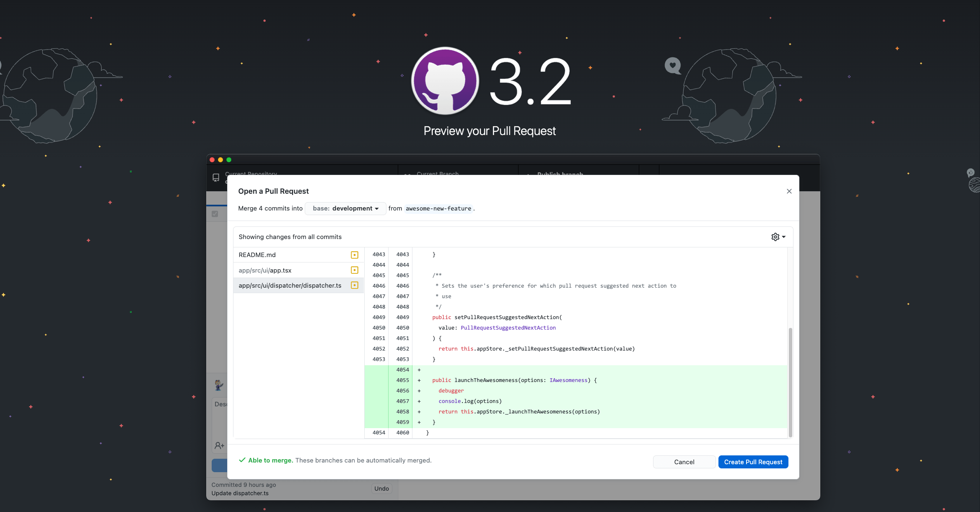Open the base: development dropdown
Viewport: 980px width, 512px height.
(345, 208)
